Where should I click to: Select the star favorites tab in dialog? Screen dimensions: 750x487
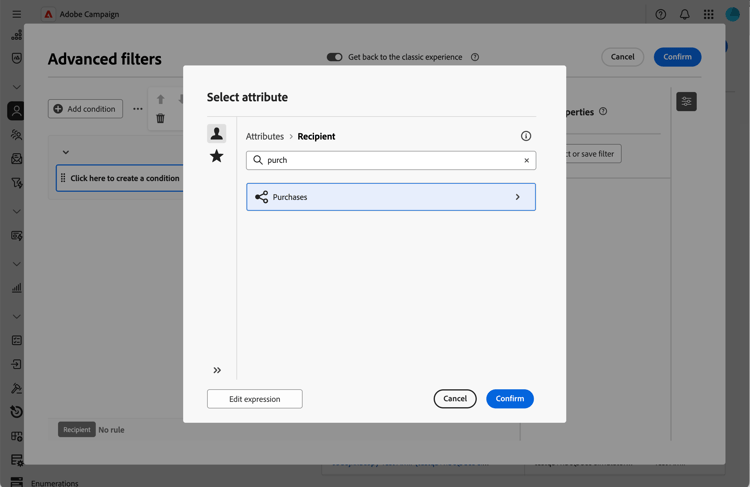point(217,156)
